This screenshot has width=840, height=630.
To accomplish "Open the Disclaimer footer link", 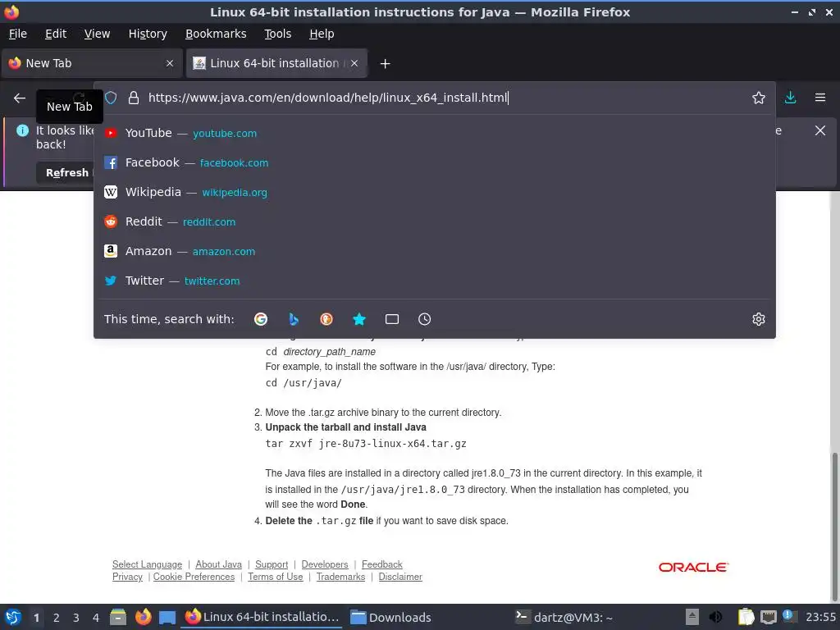I will coord(400,577).
